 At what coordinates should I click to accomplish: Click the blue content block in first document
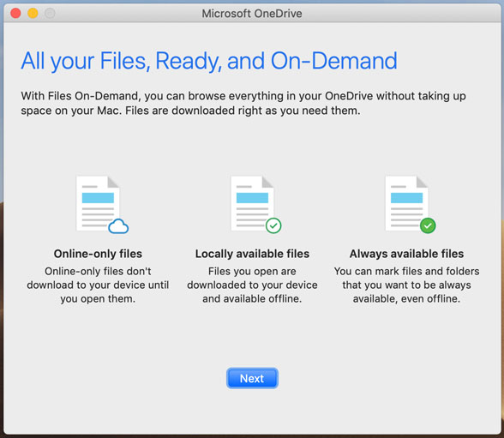[x=98, y=198]
